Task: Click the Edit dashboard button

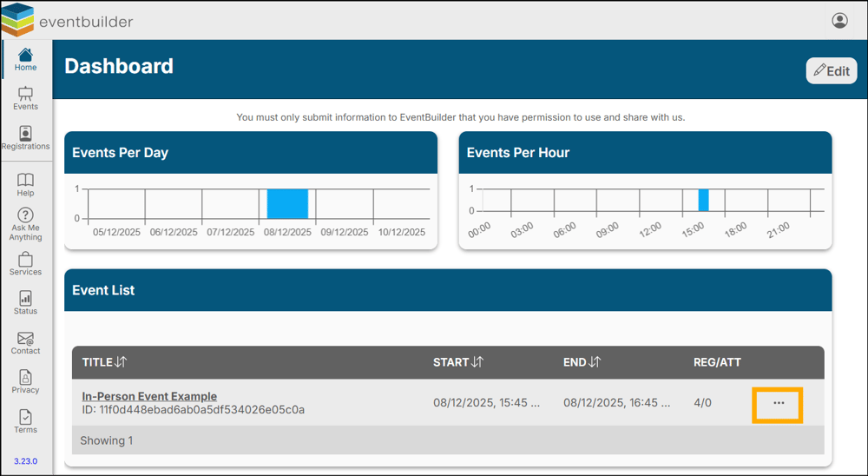Action: [x=831, y=71]
